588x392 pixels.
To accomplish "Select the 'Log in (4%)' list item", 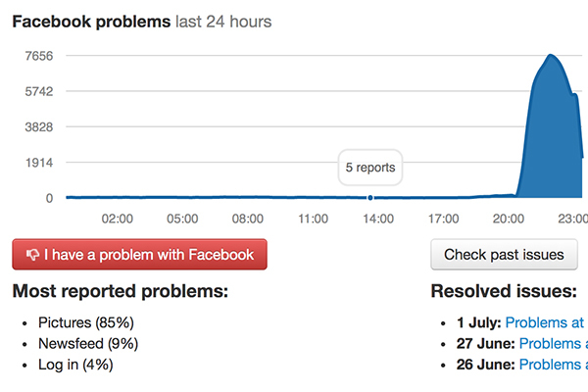I will pyautogui.click(x=75, y=365).
